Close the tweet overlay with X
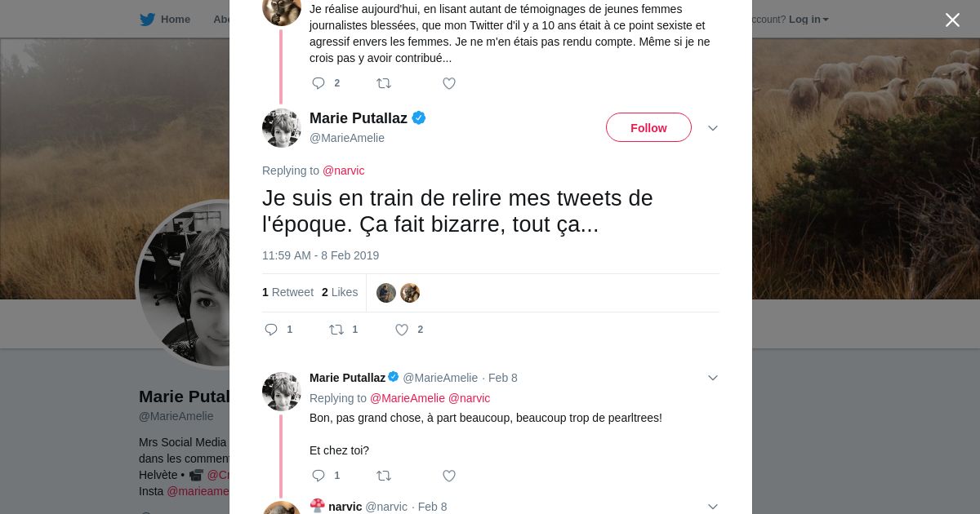980x514 pixels. point(952,20)
